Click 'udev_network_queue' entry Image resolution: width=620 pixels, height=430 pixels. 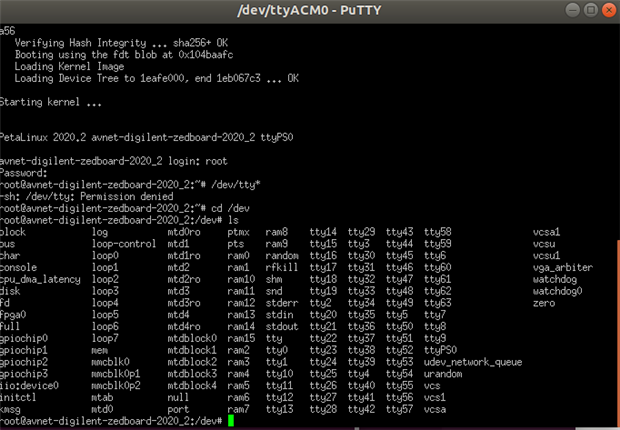coord(473,362)
